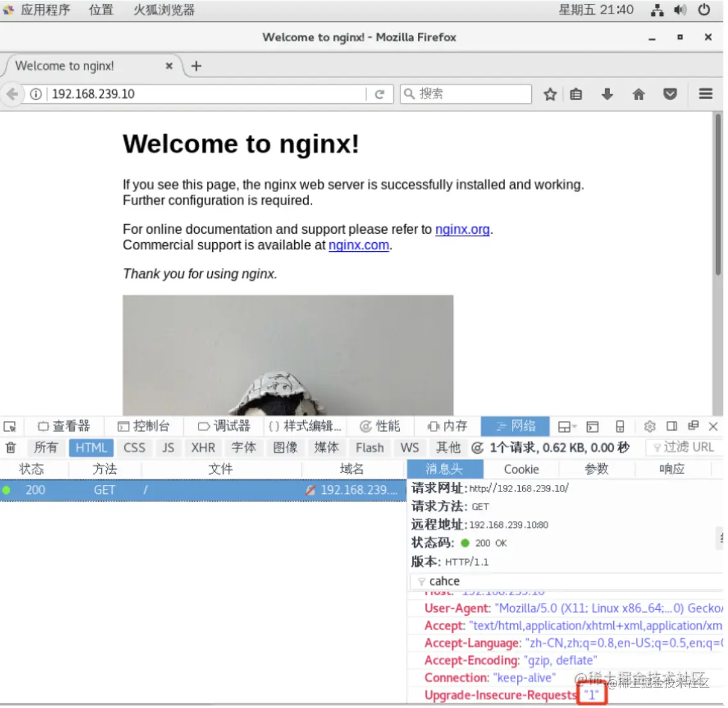
Task: Toggle the 媒体 request filter
Action: click(x=326, y=448)
